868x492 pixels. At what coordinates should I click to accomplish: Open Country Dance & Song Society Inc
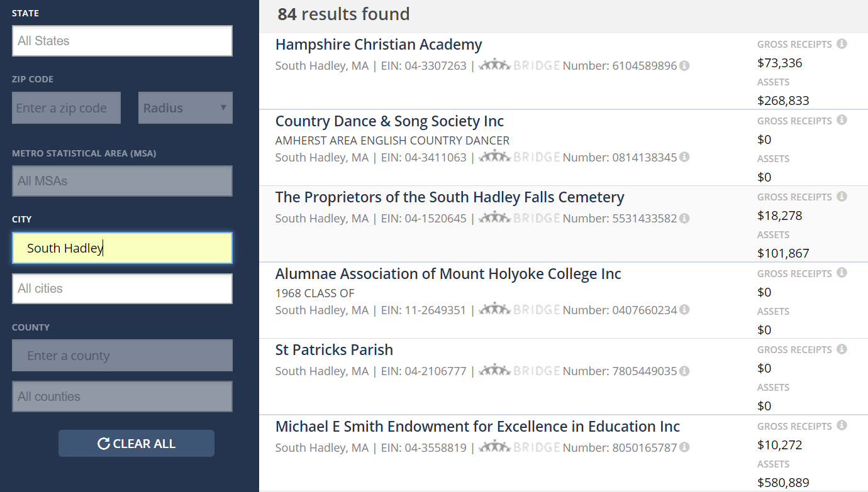pyautogui.click(x=389, y=121)
